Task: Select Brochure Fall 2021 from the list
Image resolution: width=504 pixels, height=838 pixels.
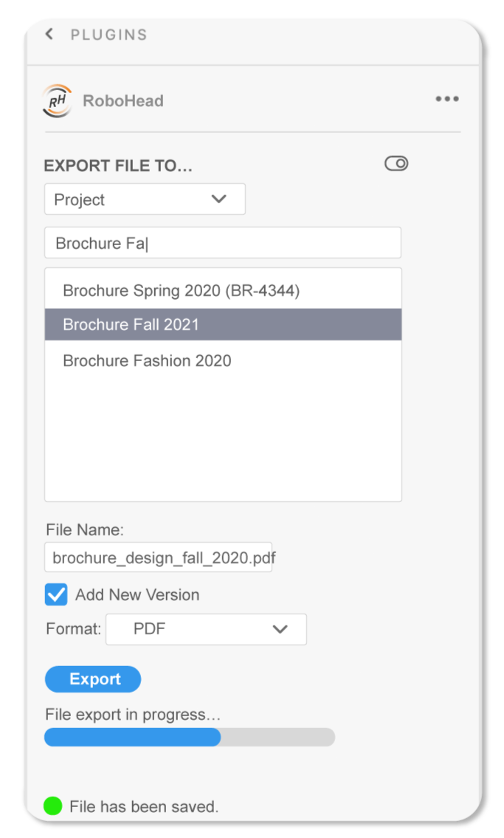Action: point(223,324)
